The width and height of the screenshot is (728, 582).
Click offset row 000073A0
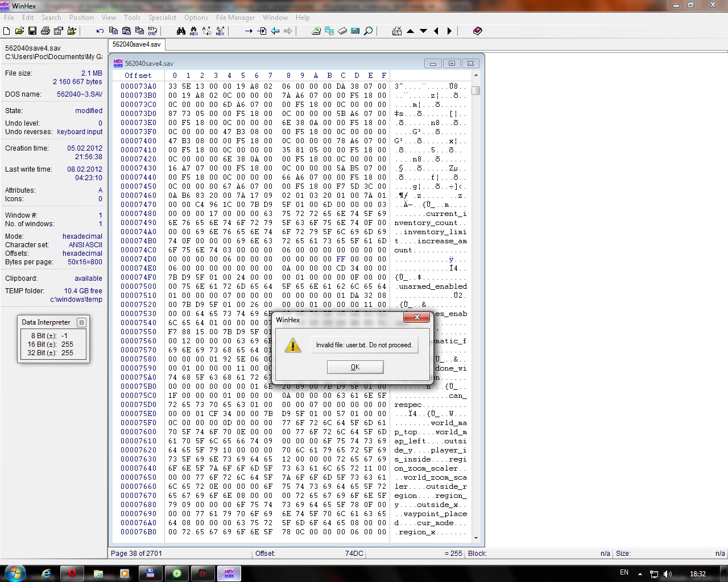point(138,86)
